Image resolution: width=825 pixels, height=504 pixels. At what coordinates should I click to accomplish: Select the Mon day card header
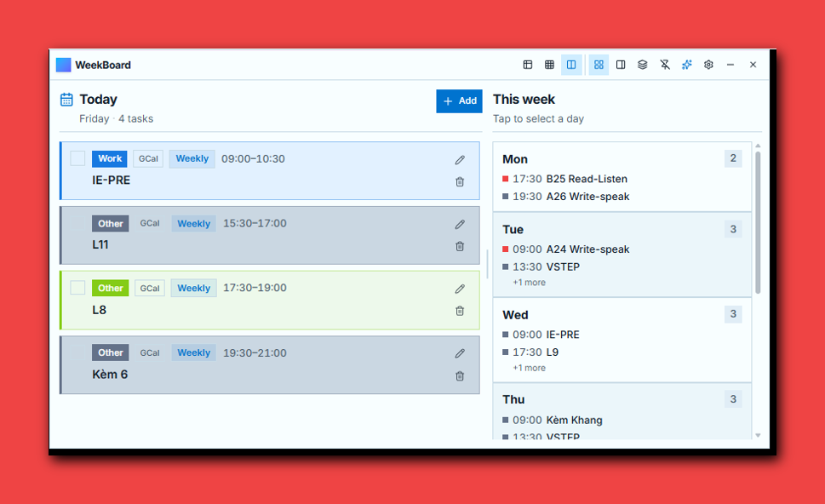coord(515,159)
